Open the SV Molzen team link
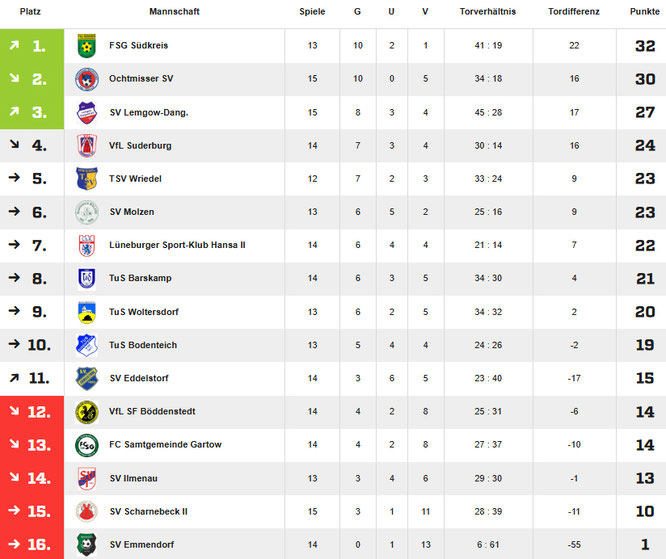The image size is (666, 559). pyautogui.click(x=131, y=212)
